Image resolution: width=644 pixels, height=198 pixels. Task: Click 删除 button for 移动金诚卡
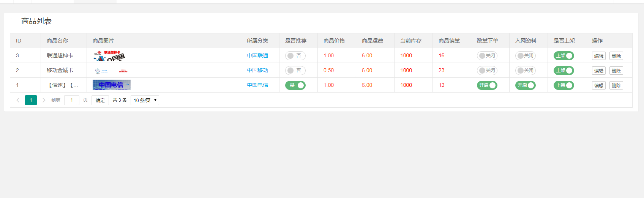pyautogui.click(x=616, y=71)
